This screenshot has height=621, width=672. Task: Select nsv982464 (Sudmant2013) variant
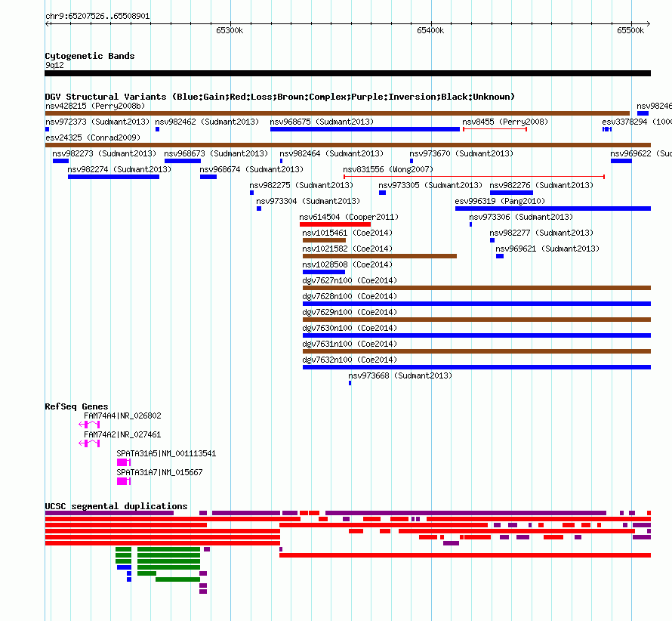(x=281, y=161)
